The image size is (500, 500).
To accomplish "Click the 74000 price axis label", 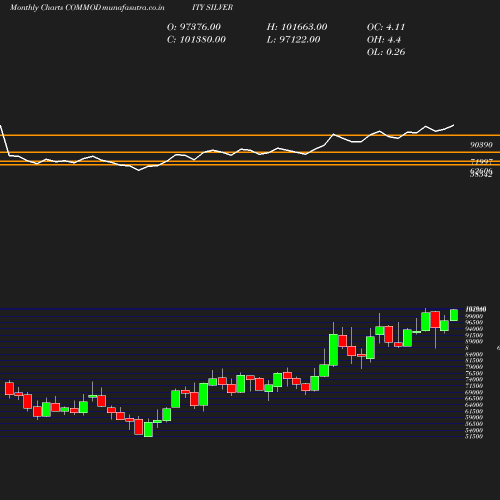I will 474,379.
